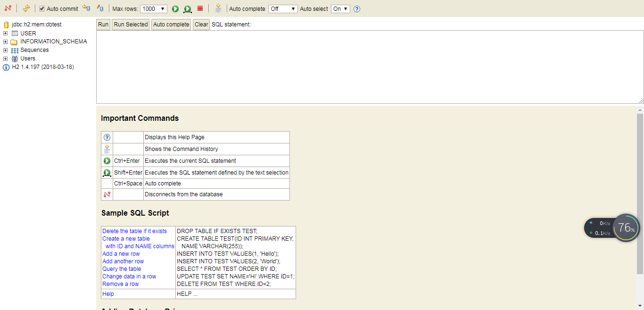The image size is (644, 310).
Task: Open the Help question mark icon in toolbar
Action: pyautogui.click(x=357, y=9)
